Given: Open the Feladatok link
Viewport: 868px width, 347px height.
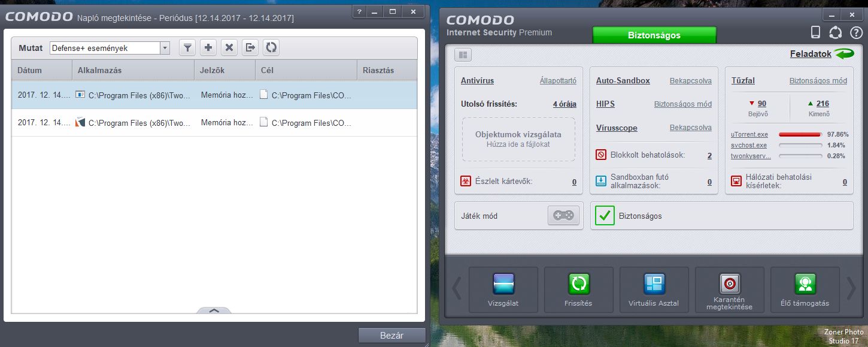Looking at the screenshot, I should point(811,54).
